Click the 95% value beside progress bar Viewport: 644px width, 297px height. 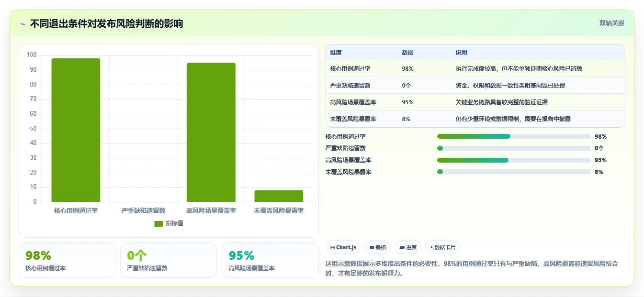click(600, 160)
